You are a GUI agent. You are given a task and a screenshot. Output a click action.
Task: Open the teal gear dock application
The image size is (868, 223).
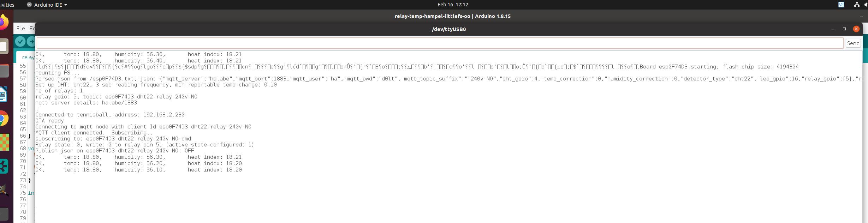(x=4, y=166)
